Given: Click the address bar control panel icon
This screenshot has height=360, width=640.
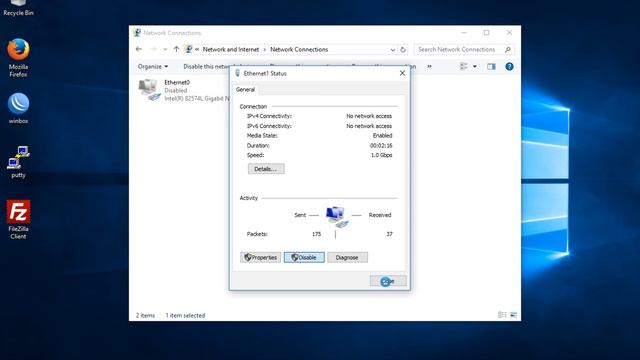Looking at the screenshot, I should 188,49.
